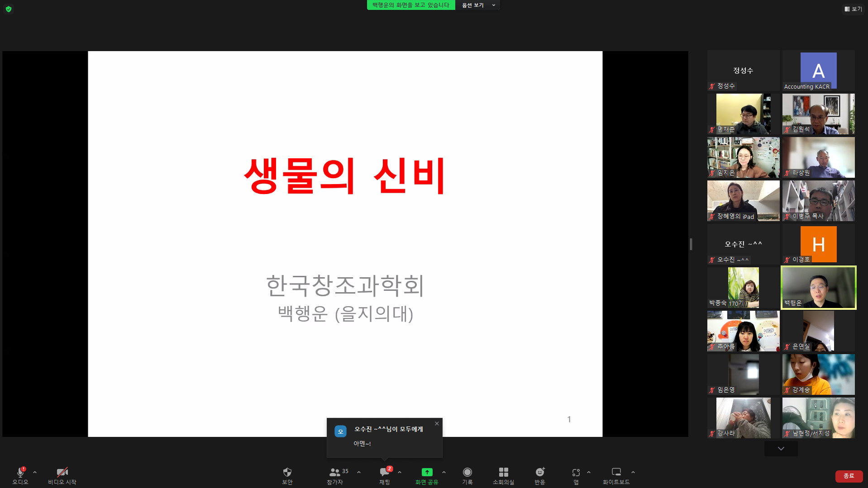868x488 pixels.
Task: Start video with 비디오 시작 icon
Action: (x=62, y=472)
